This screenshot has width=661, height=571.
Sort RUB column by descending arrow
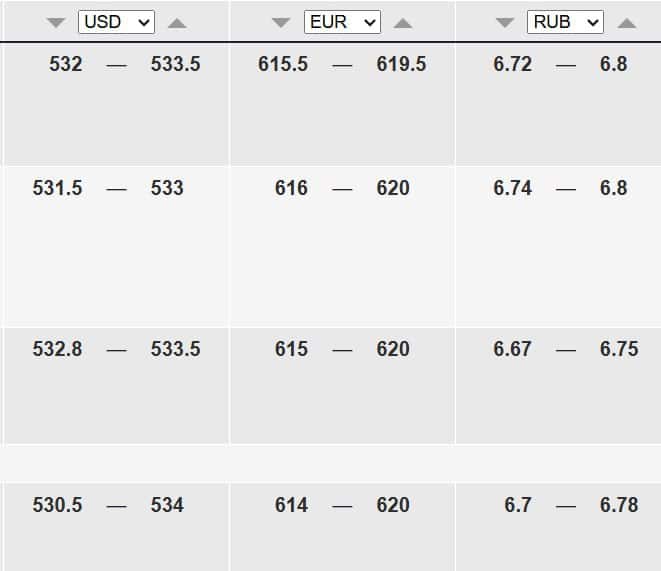coord(505,23)
